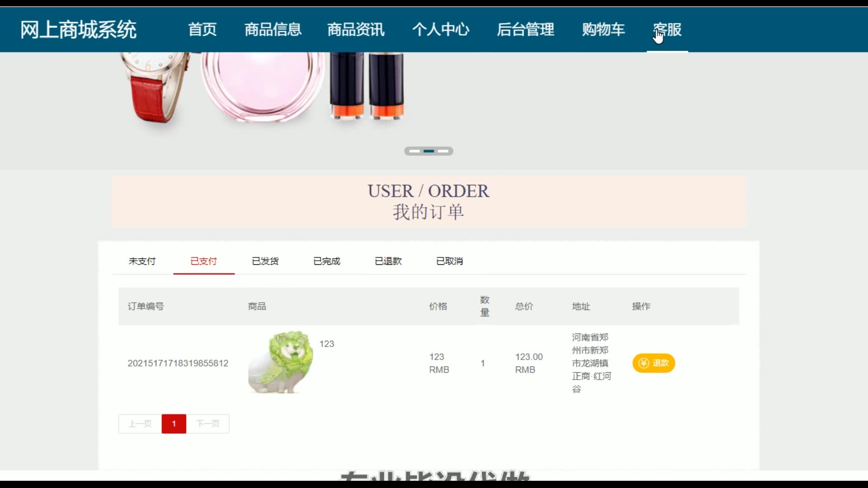
Task: Go to 商品资讯 navigation item
Action: coord(356,30)
